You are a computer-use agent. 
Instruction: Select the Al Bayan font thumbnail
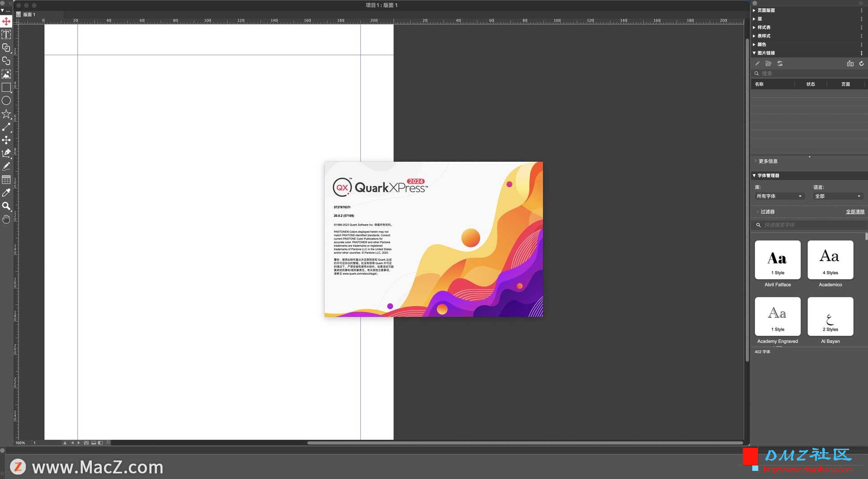[830, 316]
